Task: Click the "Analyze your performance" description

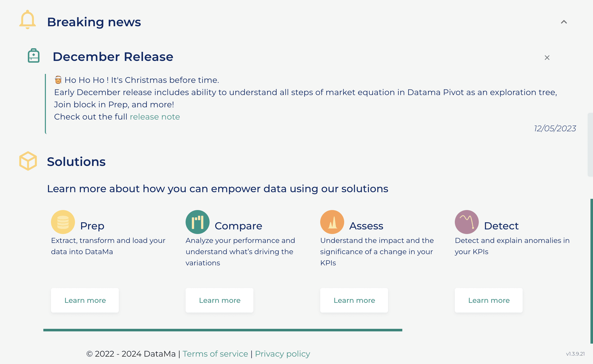Action: point(240,252)
